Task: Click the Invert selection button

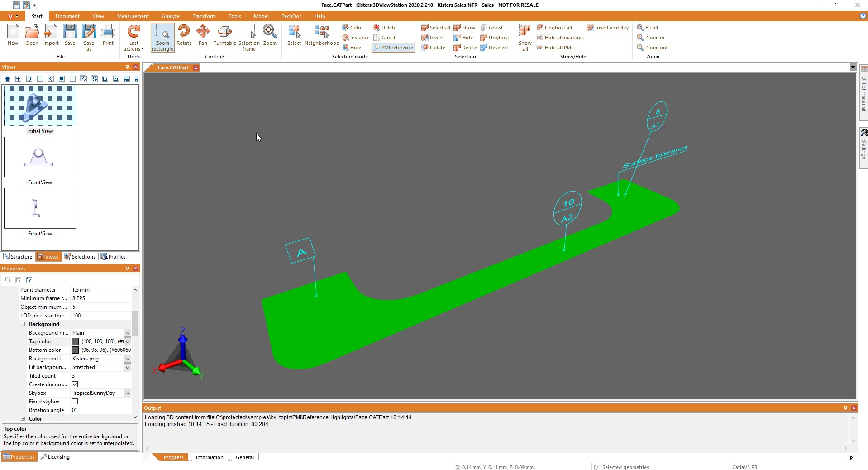Action: click(x=432, y=38)
